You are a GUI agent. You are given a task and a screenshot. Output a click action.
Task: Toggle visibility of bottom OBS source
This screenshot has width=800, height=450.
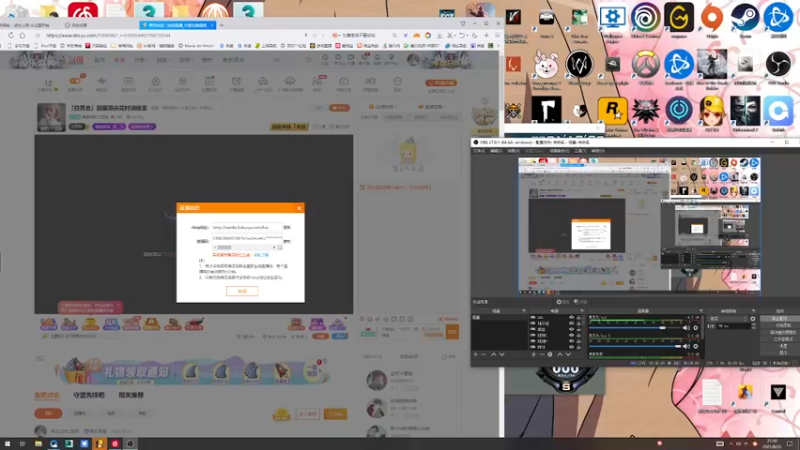(x=571, y=346)
